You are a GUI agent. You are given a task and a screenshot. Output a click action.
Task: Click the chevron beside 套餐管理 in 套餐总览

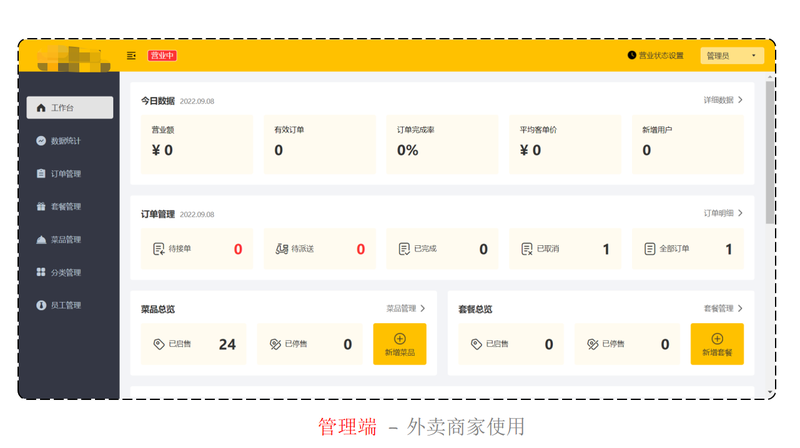(x=740, y=308)
